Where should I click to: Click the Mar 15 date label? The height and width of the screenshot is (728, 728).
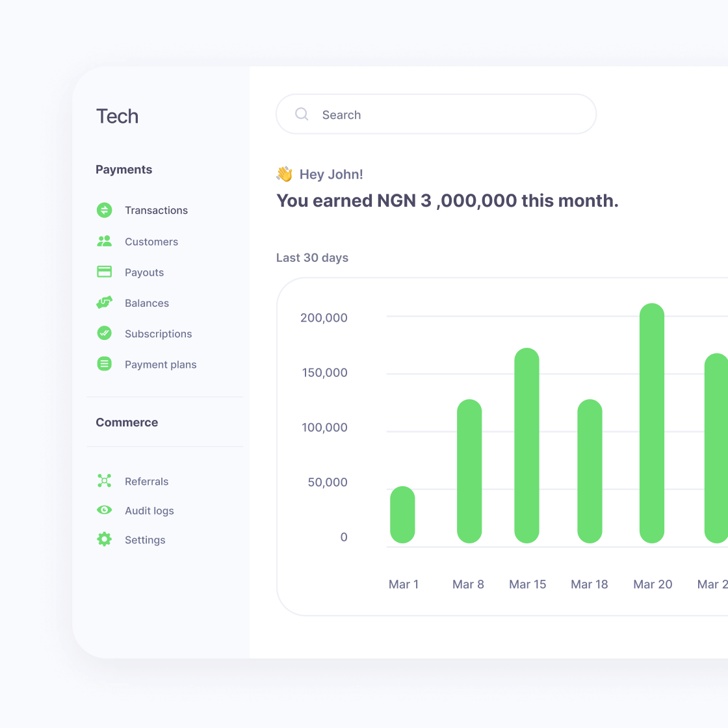[x=527, y=584]
